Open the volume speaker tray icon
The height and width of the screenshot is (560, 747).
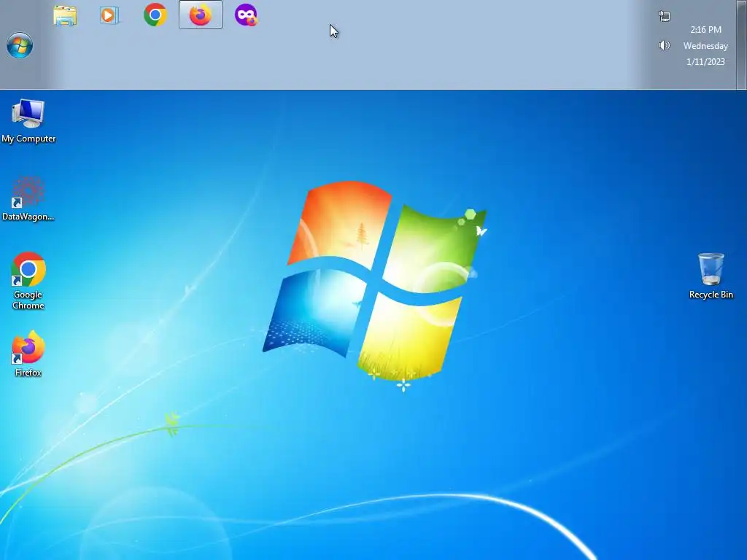coord(664,45)
